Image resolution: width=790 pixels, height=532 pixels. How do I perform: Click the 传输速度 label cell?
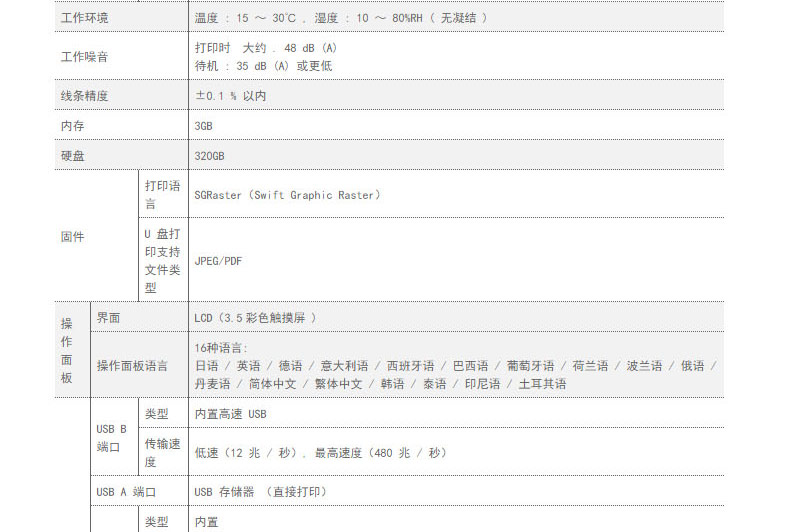pyautogui.click(x=162, y=452)
